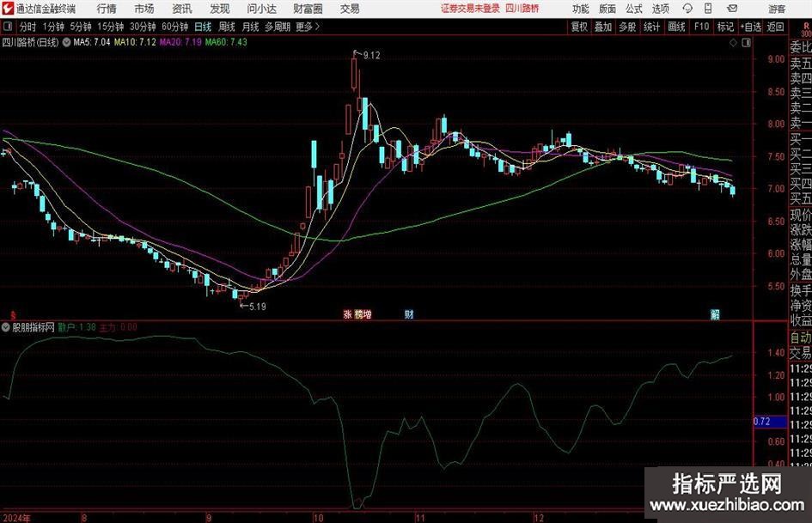Screen dimensions: 812x523
Task: Open the customer service headset icon
Action: pos(687,9)
